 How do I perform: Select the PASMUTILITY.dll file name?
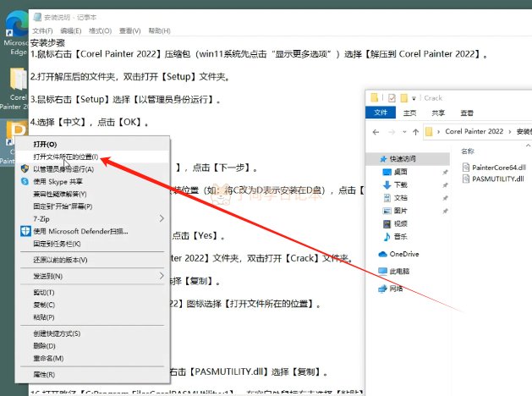coord(497,179)
